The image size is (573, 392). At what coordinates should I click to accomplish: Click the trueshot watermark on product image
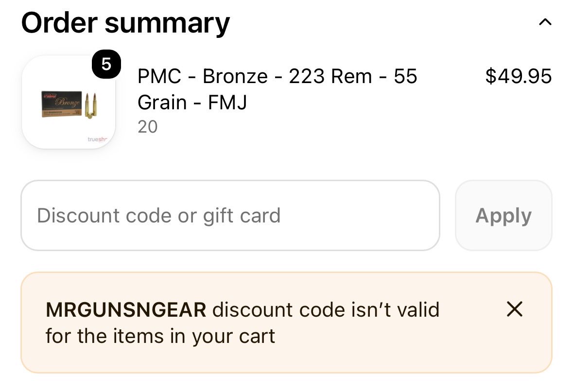coord(98,139)
